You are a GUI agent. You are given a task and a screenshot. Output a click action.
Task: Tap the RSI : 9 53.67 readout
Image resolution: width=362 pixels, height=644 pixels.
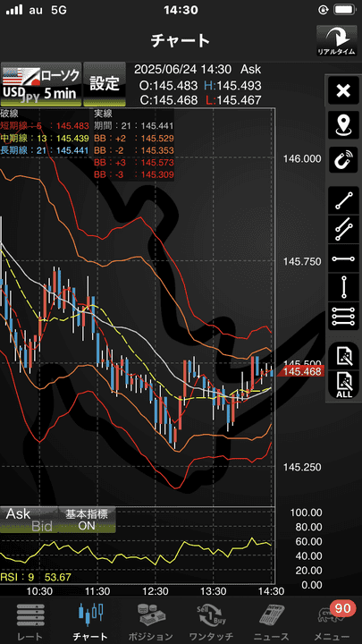click(x=36, y=577)
